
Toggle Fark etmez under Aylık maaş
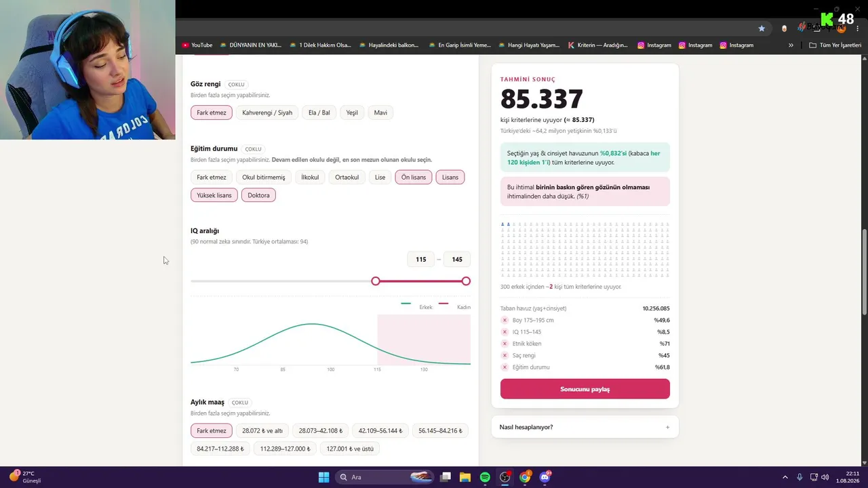[212, 431]
